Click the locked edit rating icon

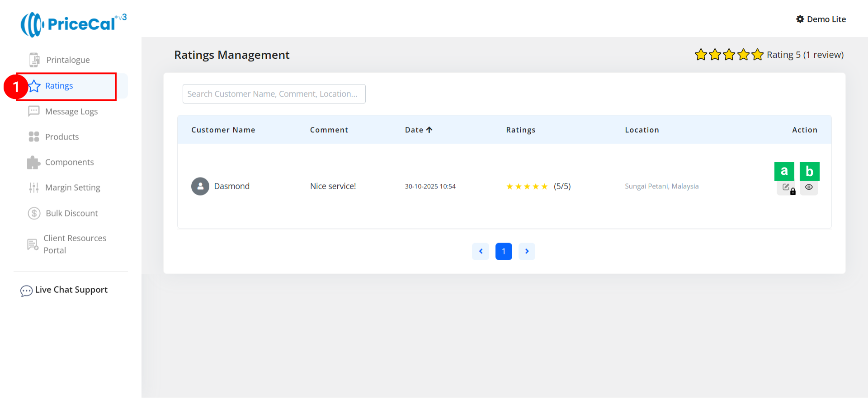pos(786,187)
